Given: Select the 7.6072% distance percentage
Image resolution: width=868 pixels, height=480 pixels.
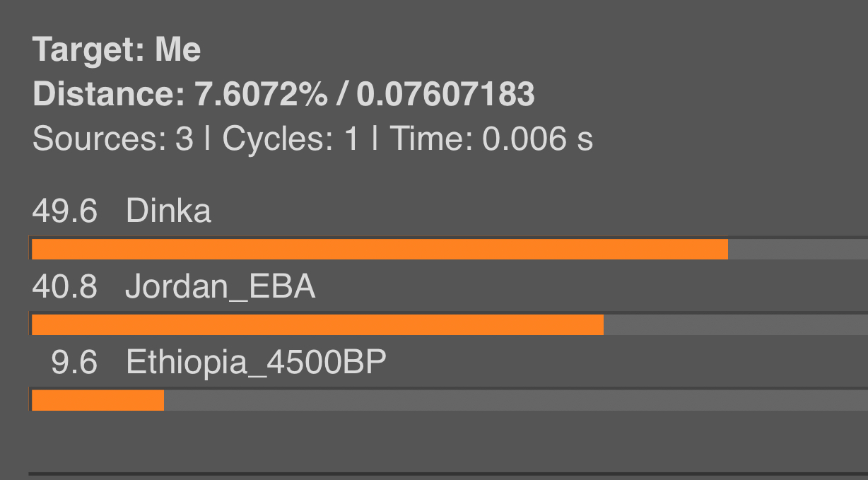Looking at the screenshot, I should coord(261,95).
